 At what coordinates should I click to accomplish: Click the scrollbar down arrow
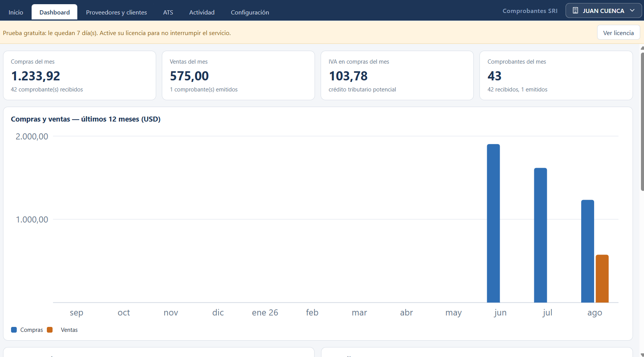point(642,355)
